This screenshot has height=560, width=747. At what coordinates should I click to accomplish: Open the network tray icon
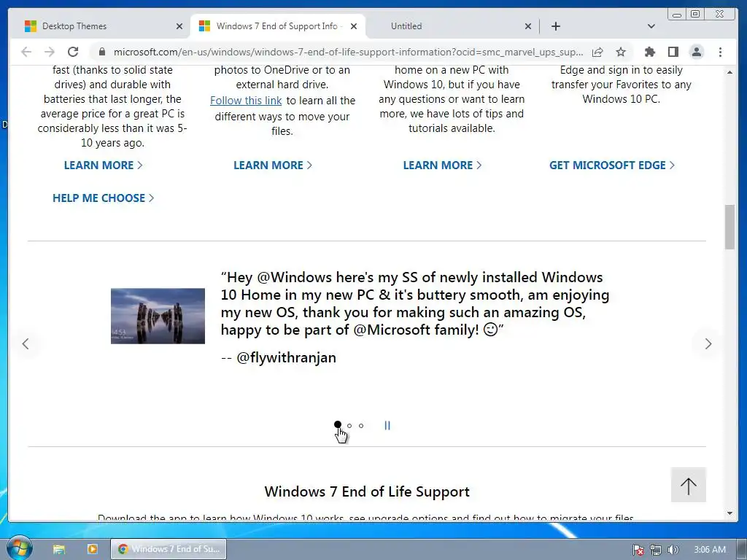coord(656,550)
